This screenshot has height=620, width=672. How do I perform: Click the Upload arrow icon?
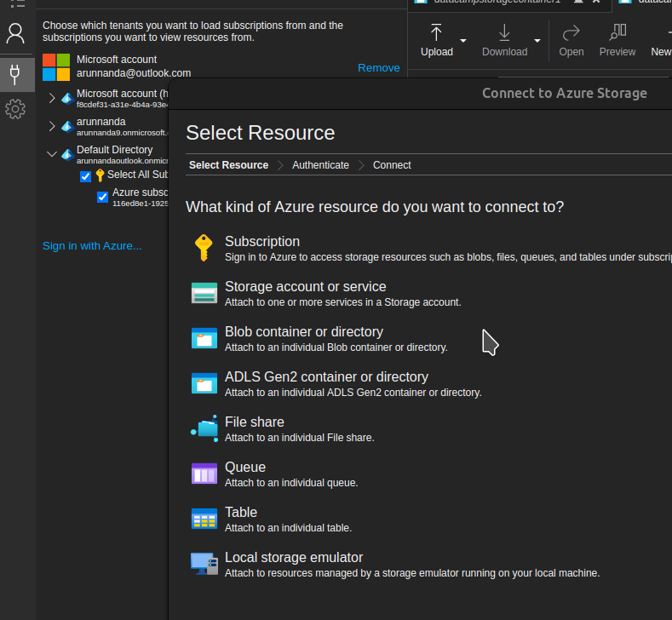click(436, 32)
